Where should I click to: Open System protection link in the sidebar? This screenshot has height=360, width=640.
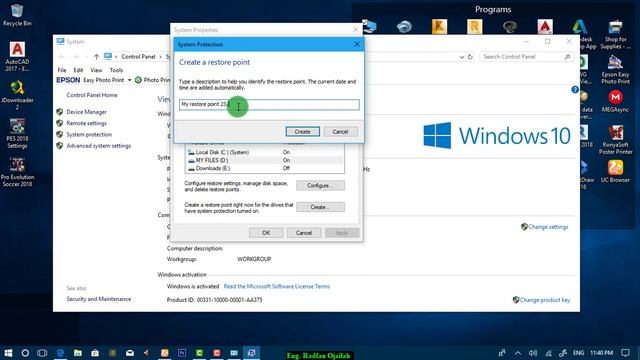click(89, 135)
